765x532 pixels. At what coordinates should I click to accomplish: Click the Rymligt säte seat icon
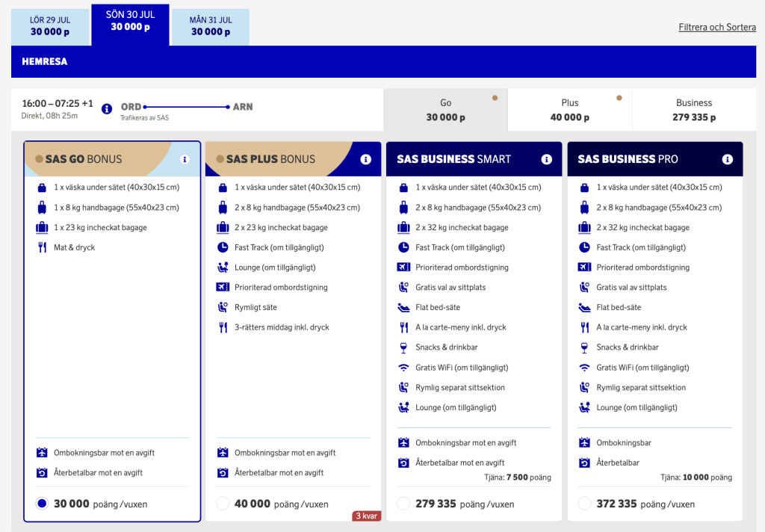(x=223, y=307)
